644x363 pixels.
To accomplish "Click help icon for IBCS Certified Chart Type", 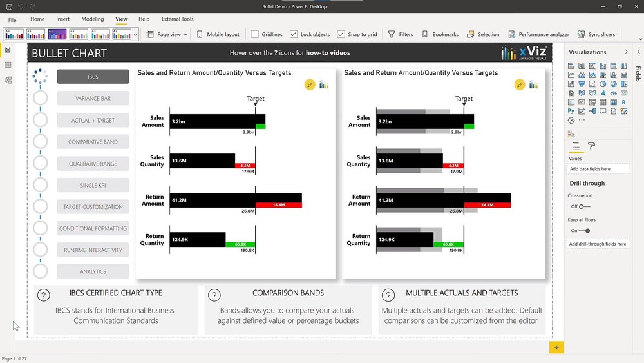I will tap(44, 295).
